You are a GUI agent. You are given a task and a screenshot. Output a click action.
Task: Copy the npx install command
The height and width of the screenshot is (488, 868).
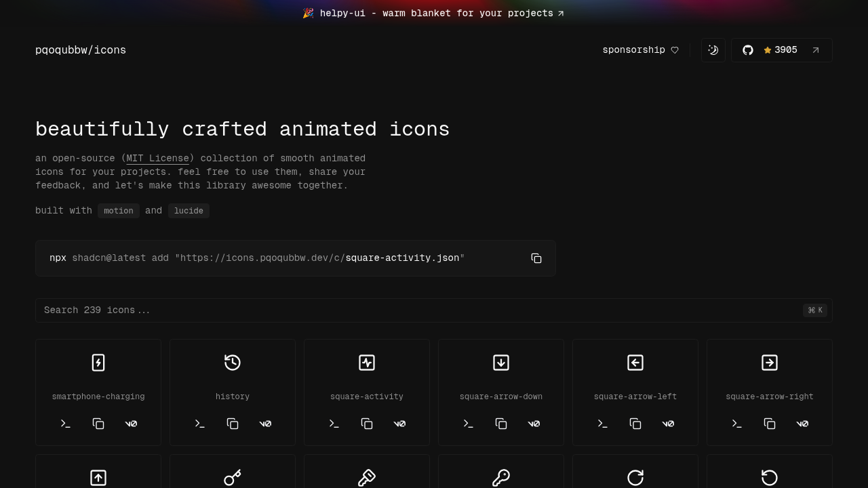[x=536, y=258]
